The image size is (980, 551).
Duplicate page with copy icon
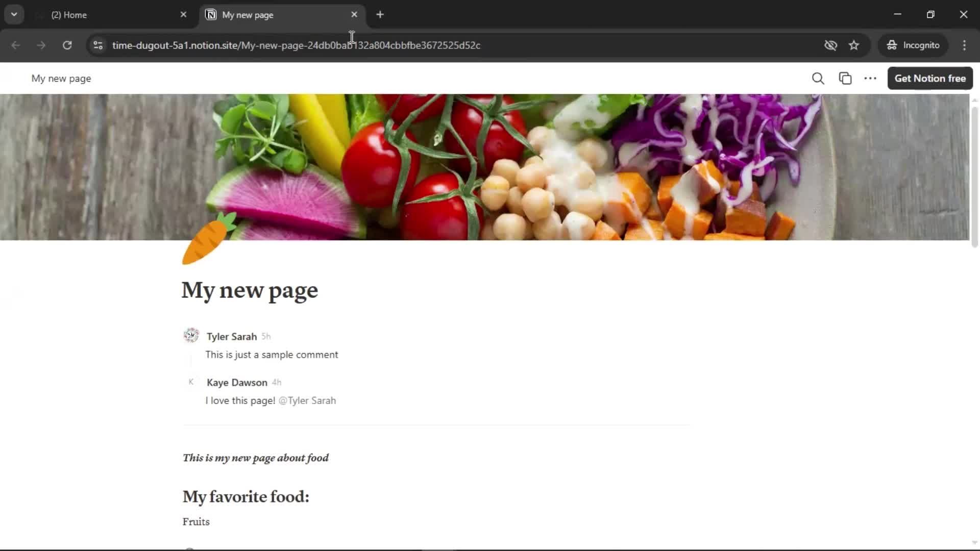[845, 79]
